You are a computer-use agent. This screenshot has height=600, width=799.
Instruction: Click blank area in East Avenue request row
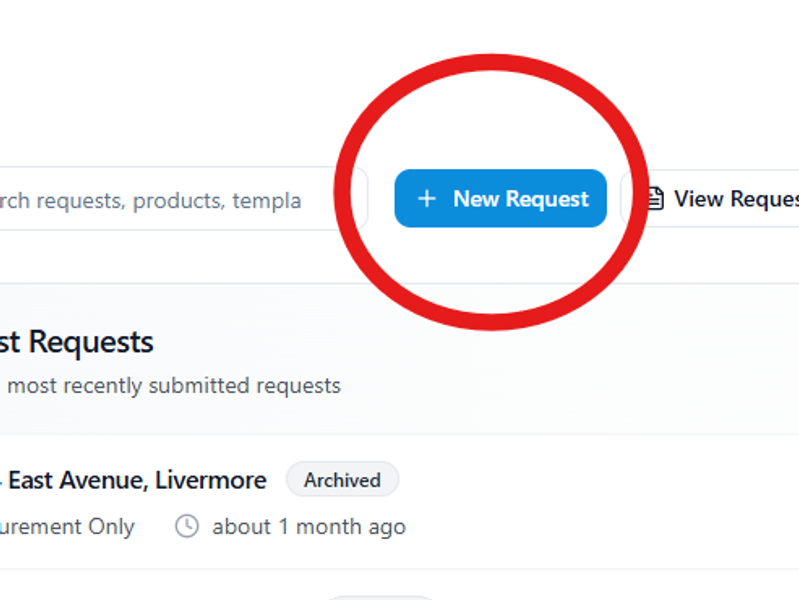coord(600,520)
